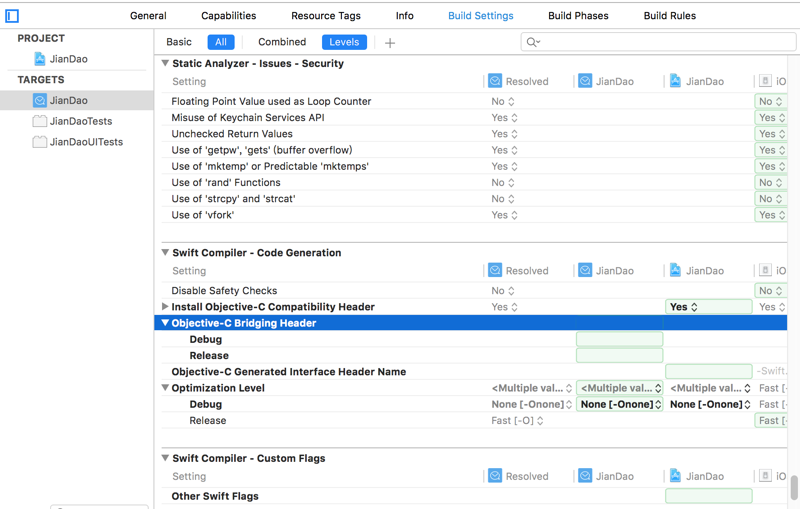
Task: Click the Yes value for Compatibility Header
Action: (708, 307)
